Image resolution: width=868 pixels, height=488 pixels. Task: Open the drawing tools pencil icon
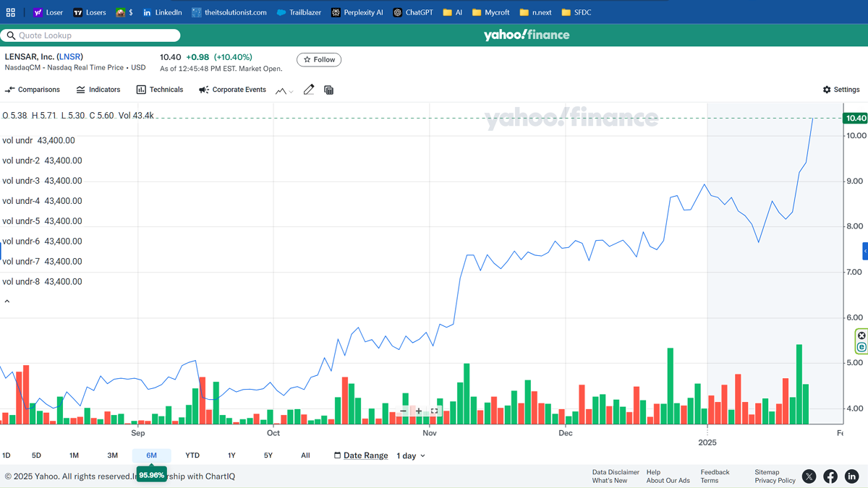point(309,90)
